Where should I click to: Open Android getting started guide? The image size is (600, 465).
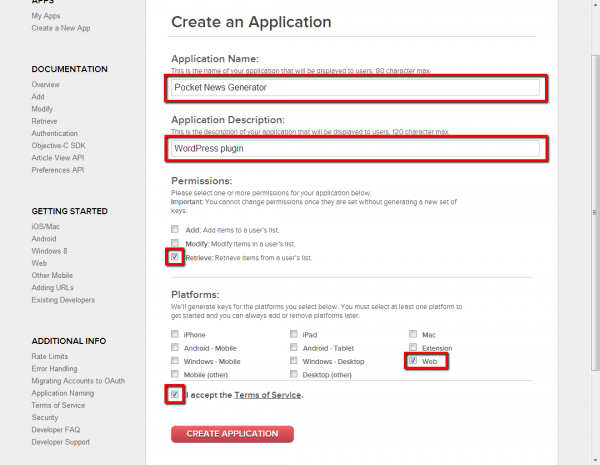click(x=44, y=239)
